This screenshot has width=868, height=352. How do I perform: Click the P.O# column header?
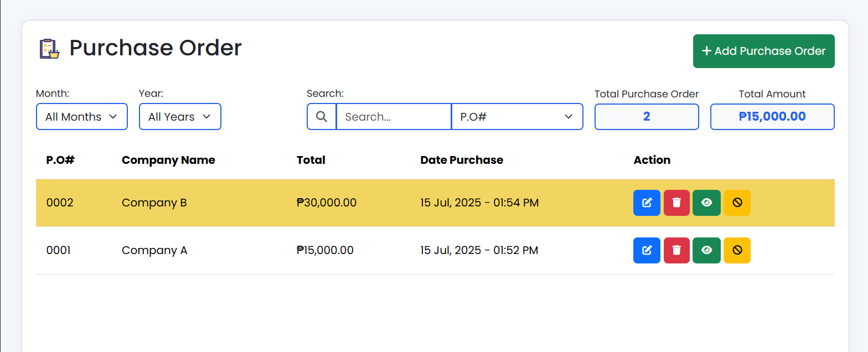[x=60, y=160]
